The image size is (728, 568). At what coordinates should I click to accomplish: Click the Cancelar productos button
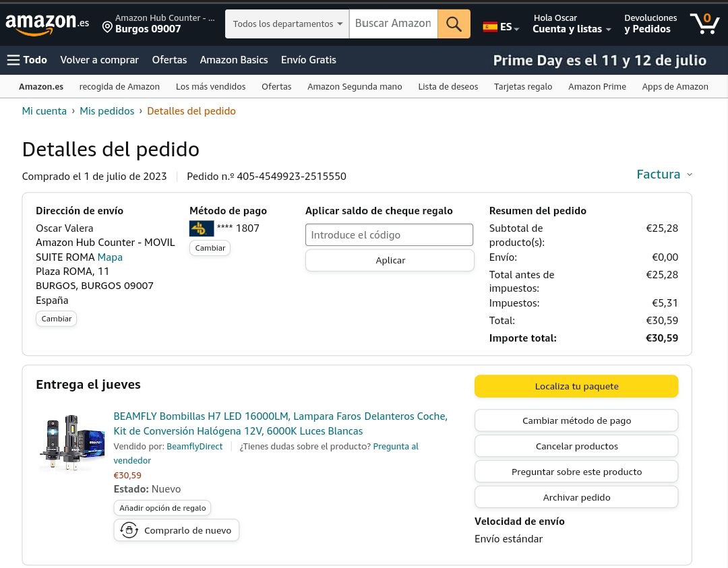click(x=576, y=446)
